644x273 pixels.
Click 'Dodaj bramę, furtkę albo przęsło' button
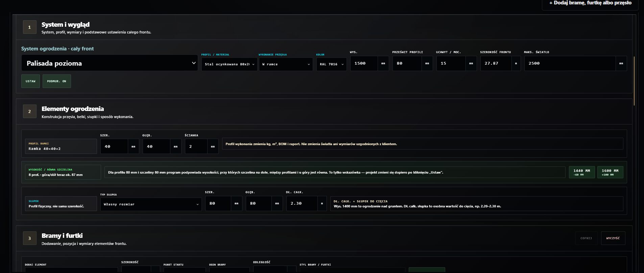pyautogui.click(x=590, y=3)
